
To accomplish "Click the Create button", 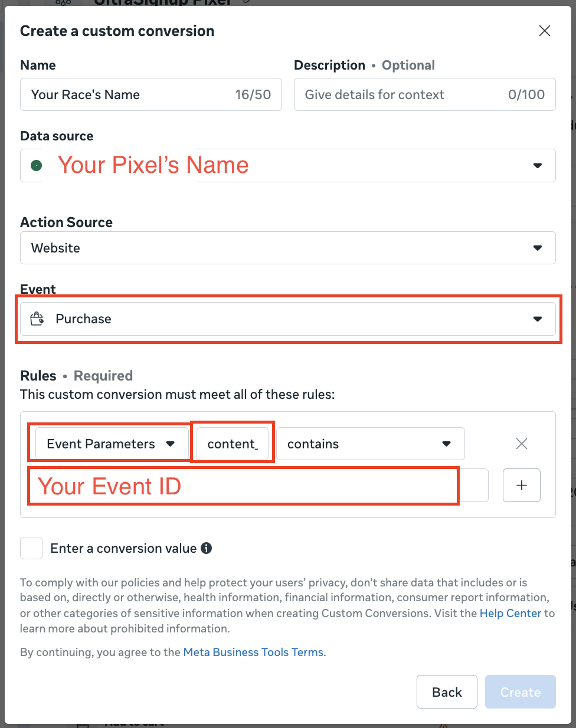I will pos(521,692).
